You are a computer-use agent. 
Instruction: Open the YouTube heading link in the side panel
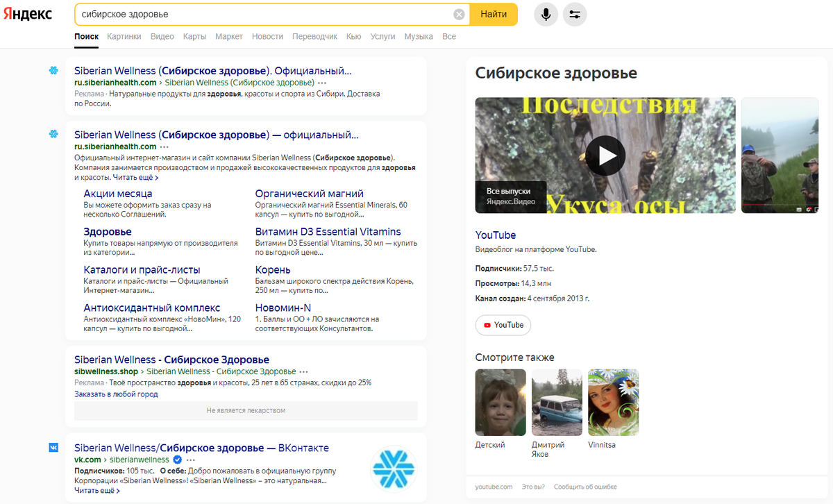click(x=496, y=235)
